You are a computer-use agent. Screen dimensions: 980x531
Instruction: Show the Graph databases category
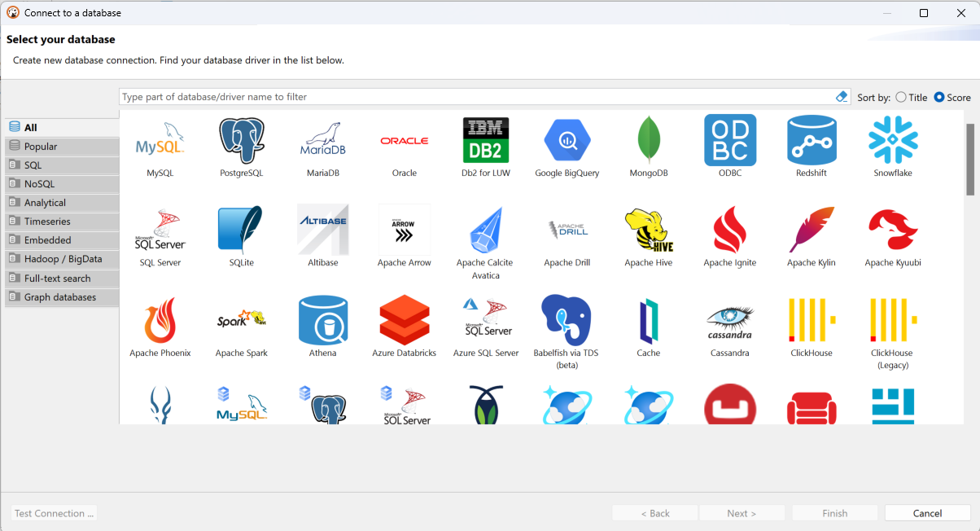click(60, 297)
